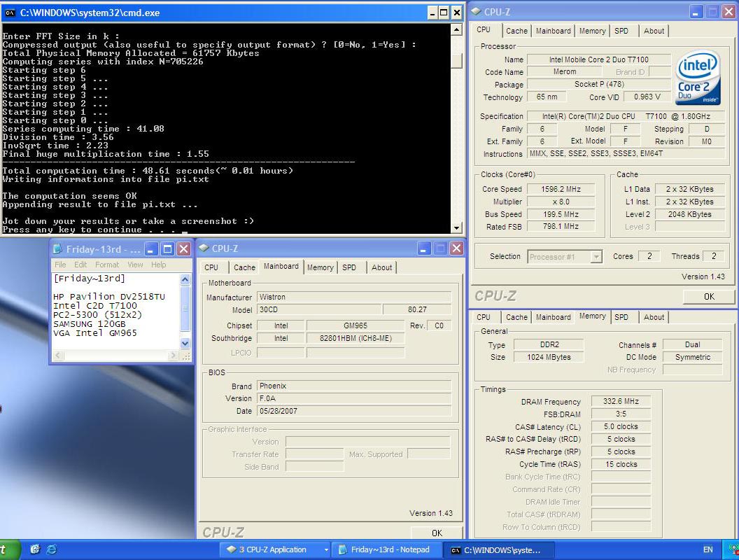739x560 pixels.
Task: Click Notepad vertical scrollbar up arrow
Action: pos(185,279)
